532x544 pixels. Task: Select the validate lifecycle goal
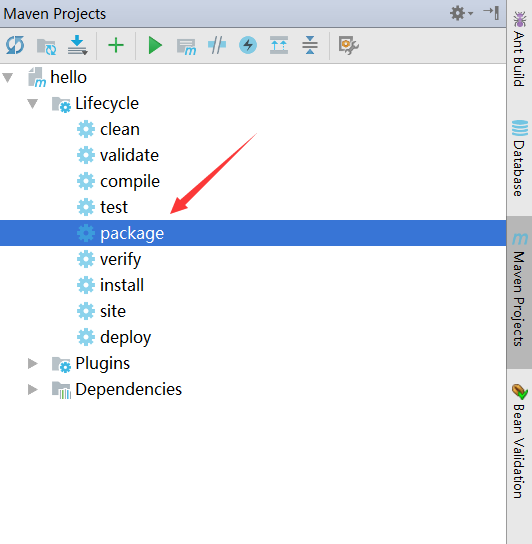(x=129, y=155)
